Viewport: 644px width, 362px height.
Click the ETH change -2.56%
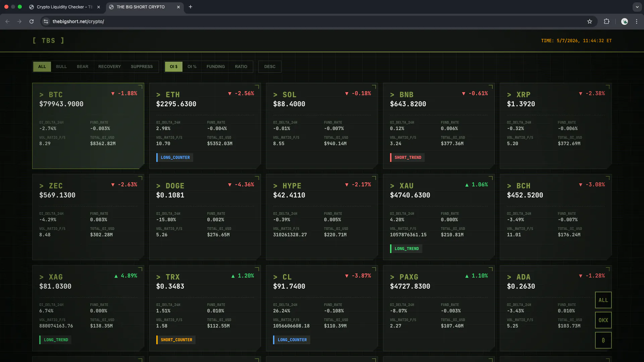241,94
